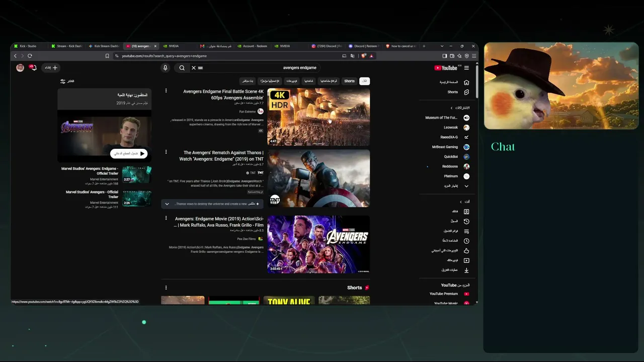Open the new browser tab plus button
The width and height of the screenshot is (644, 362).
point(424,46)
